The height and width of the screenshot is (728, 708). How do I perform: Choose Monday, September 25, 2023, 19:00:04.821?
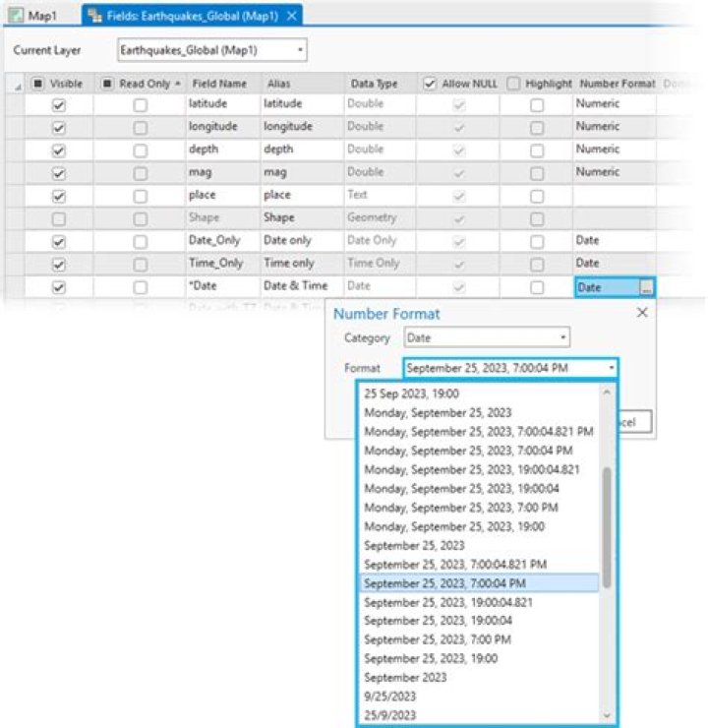pos(479,469)
